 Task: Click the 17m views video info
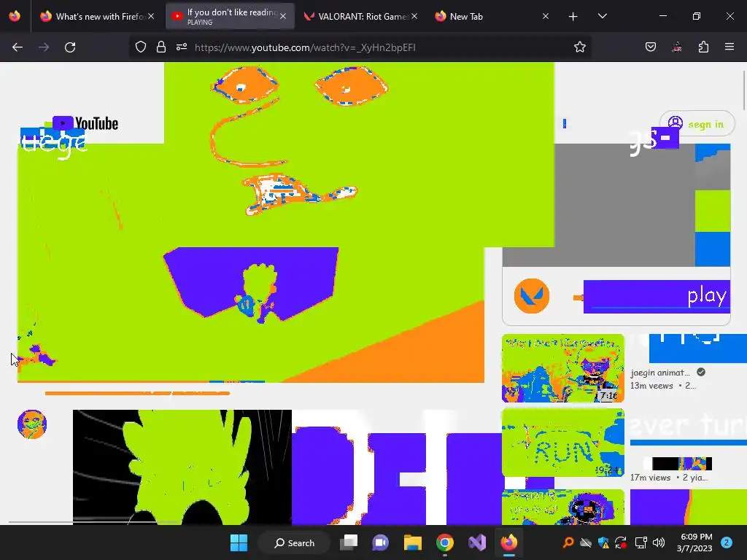click(x=669, y=478)
